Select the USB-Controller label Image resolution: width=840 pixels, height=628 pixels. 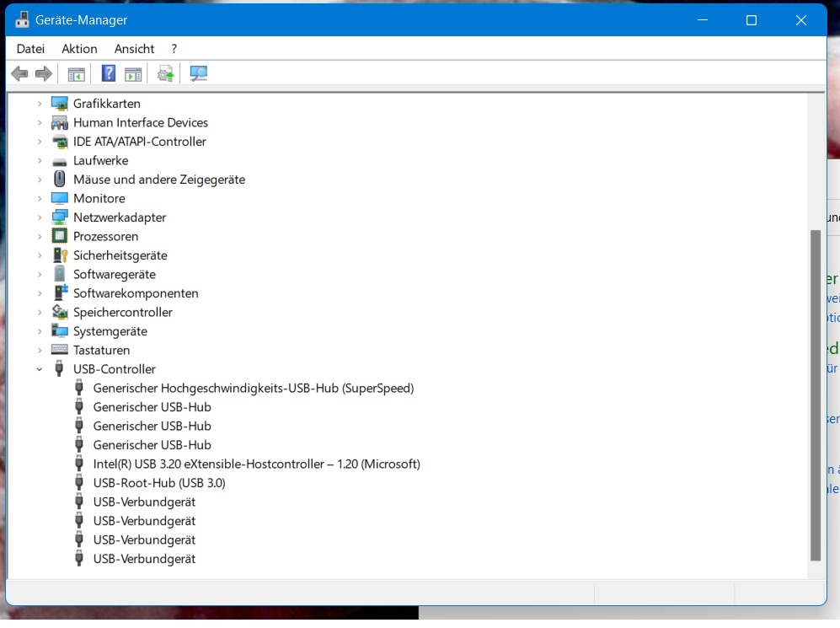(114, 369)
